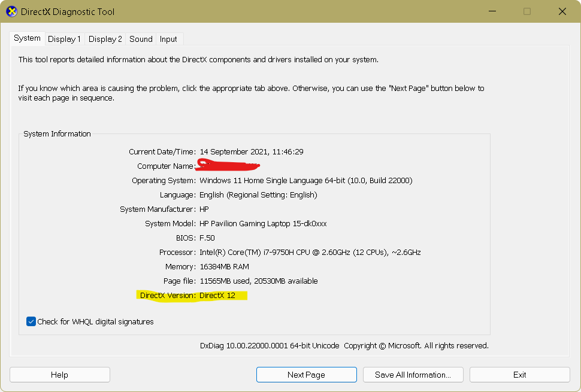Screen dimensions: 581x392
Task: Click the System Manufacturer value HP
Action: [x=204, y=209]
